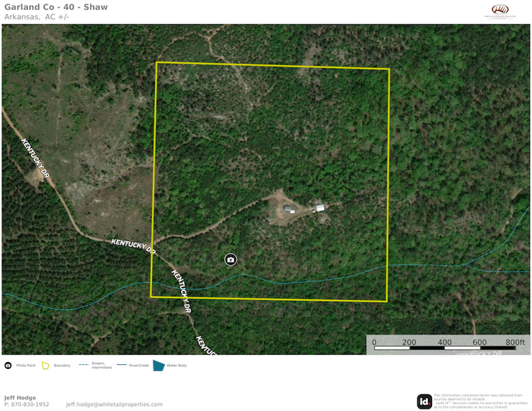Image resolution: width=532 pixels, height=411 pixels.
Task: Click the Land id logo icon
Action: [x=425, y=401]
